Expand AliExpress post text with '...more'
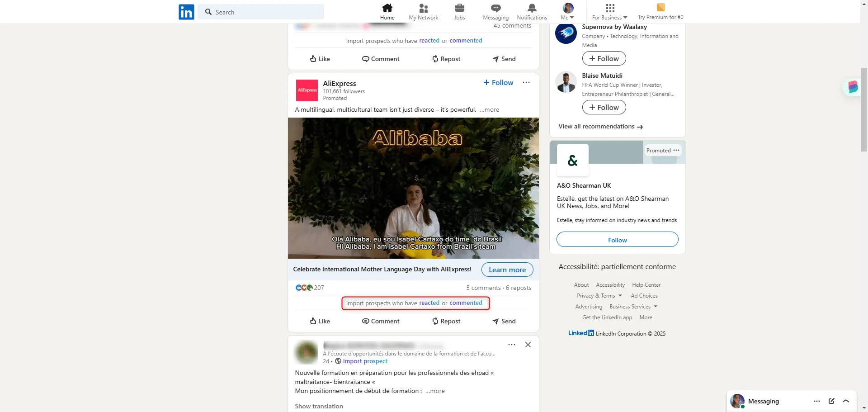This screenshot has height=412, width=868. coord(489,110)
